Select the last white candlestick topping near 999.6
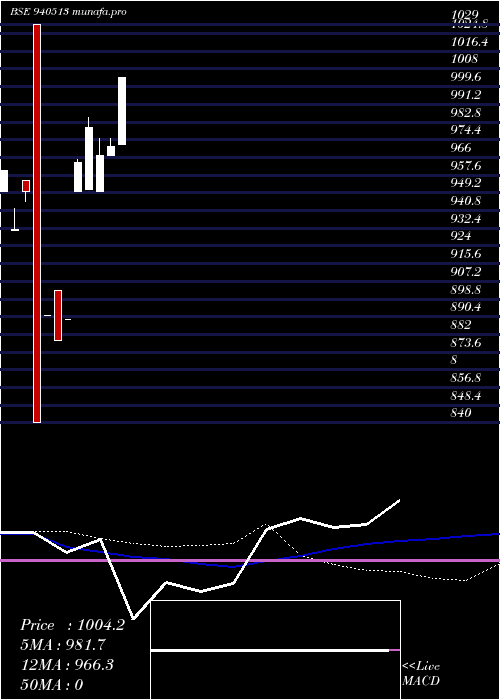 (x=122, y=111)
